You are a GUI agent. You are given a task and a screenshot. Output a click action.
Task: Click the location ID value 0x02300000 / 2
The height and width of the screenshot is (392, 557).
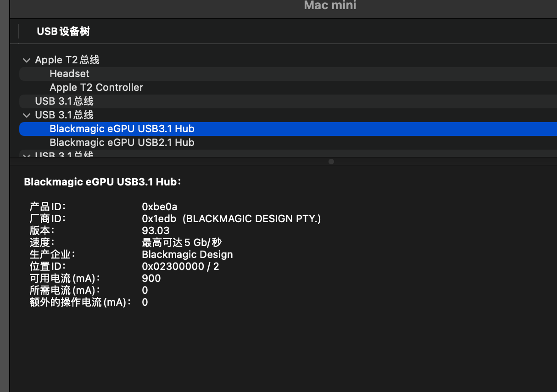coord(180,266)
